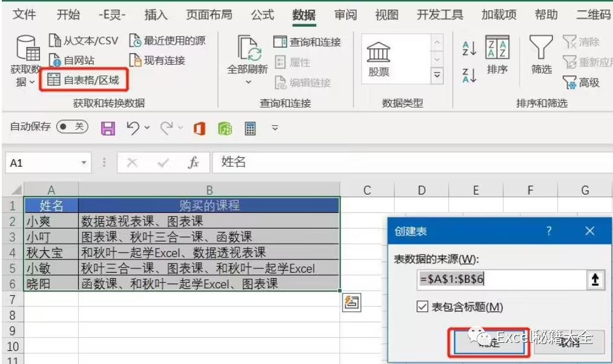Open the 排序 (Sort) dialog
Screen dimensions: 613x364
click(497, 54)
